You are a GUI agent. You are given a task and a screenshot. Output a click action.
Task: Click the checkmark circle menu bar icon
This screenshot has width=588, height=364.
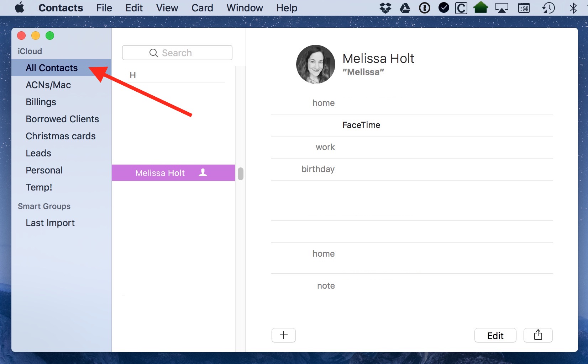pyautogui.click(x=444, y=7)
